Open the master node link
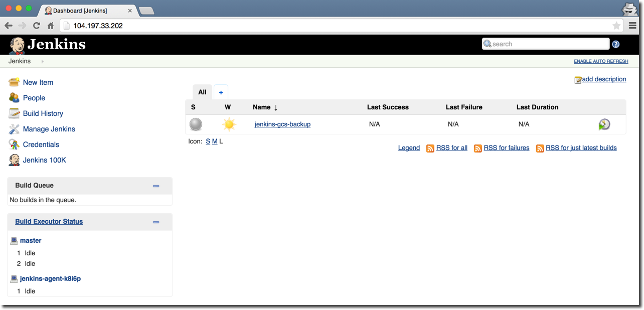This screenshot has width=644, height=310. (31, 241)
